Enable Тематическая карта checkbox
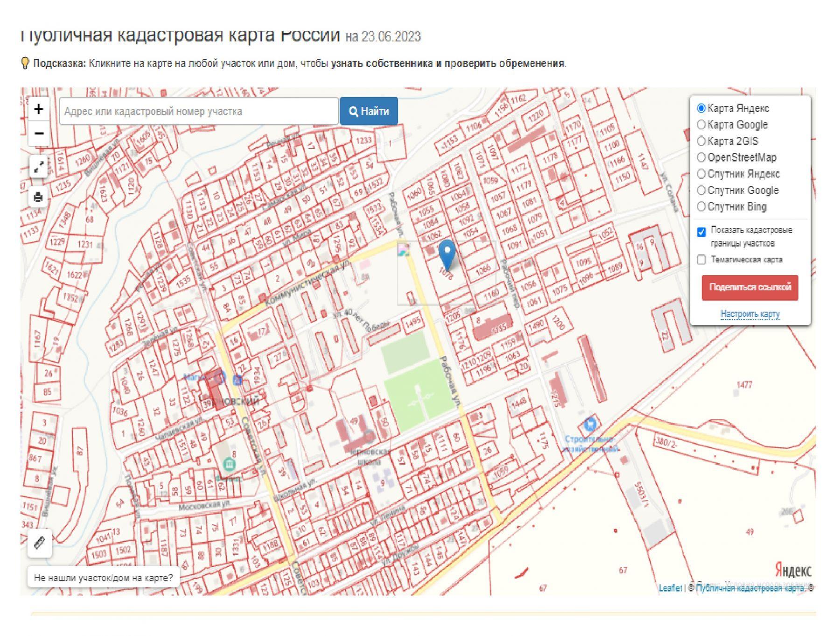Image resolution: width=840 pixels, height=636 pixels. [701, 260]
